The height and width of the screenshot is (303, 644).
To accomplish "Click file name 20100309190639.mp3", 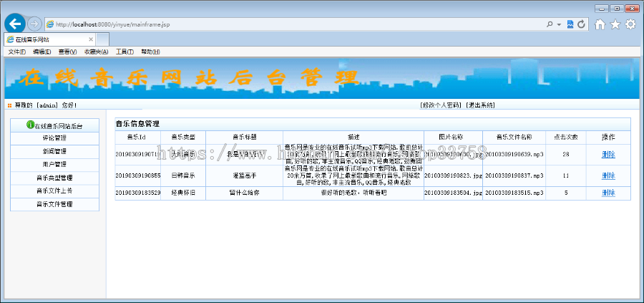I will [514, 155].
